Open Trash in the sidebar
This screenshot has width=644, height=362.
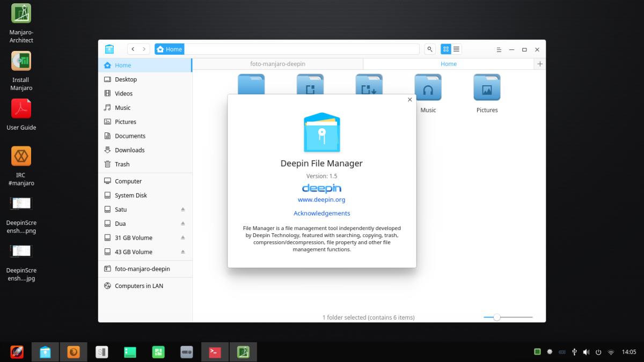pos(145,164)
